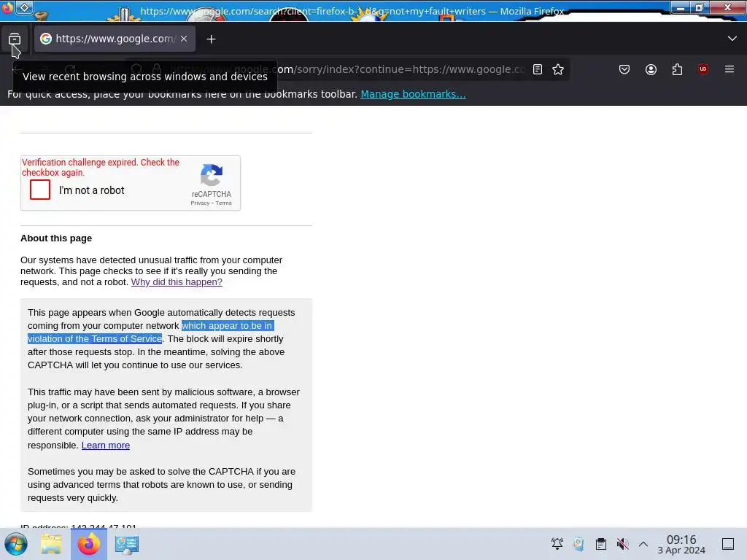
Task: Select the https://www.google.com tab
Action: click(x=115, y=39)
